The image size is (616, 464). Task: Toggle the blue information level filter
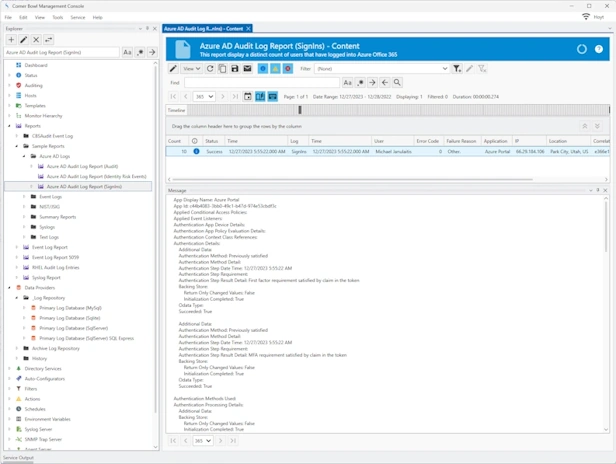(x=263, y=68)
